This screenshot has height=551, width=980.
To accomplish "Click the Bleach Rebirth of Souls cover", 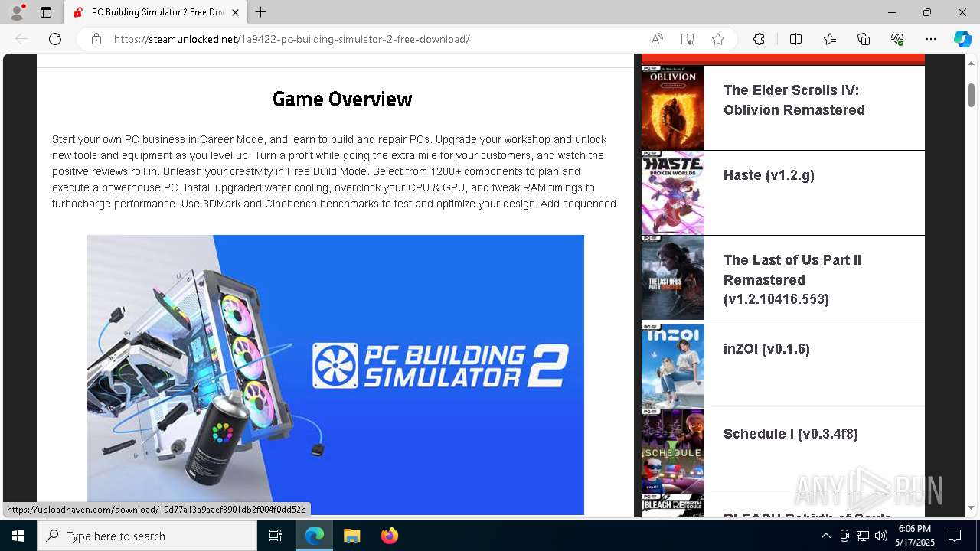I will (672, 507).
